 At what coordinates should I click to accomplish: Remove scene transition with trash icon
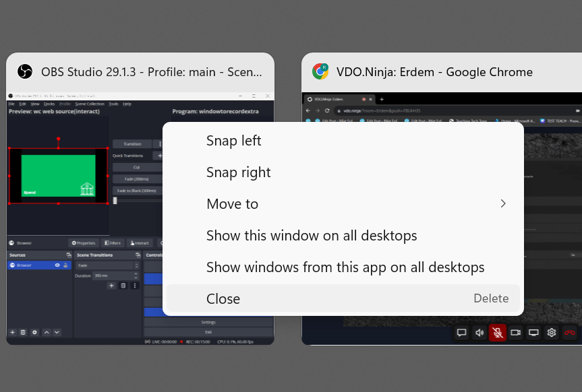tap(123, 286)
